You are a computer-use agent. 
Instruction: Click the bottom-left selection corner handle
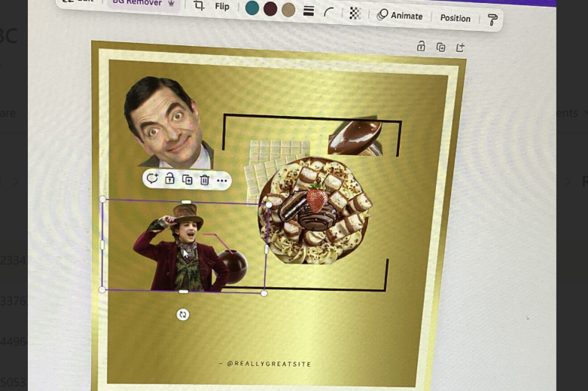[102, 289]
